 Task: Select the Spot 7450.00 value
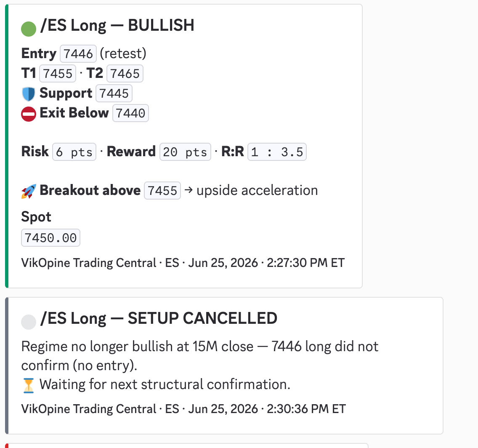[50, 238]
